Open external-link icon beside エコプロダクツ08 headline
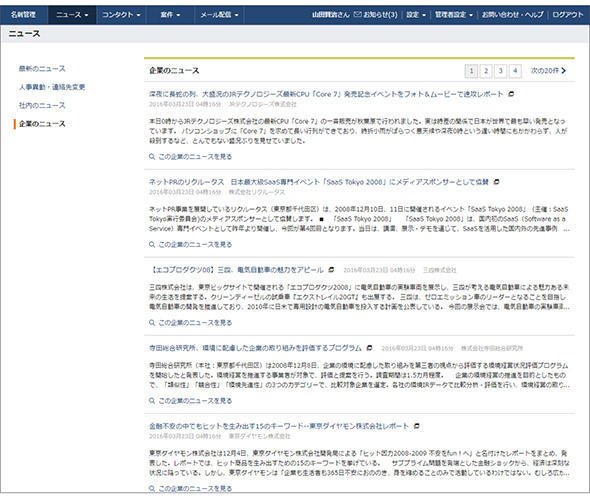Image resolution: width=590 pixels, height=498 pixels. [331, 270]
